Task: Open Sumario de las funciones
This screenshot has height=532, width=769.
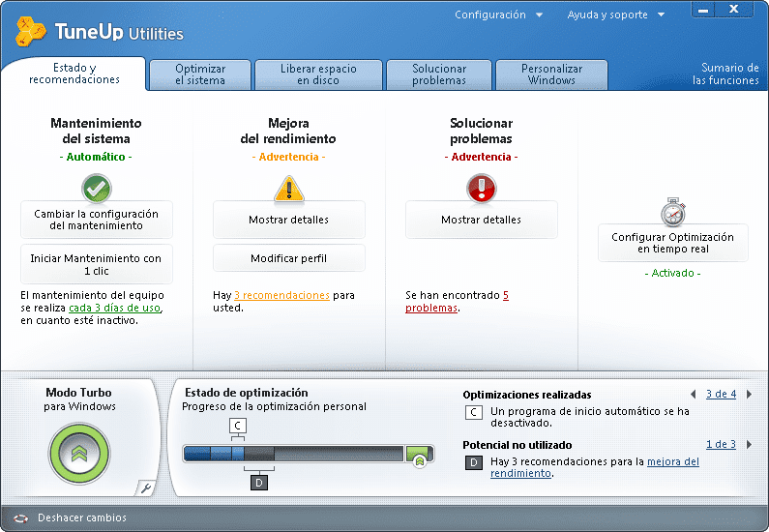Action: 725,74
